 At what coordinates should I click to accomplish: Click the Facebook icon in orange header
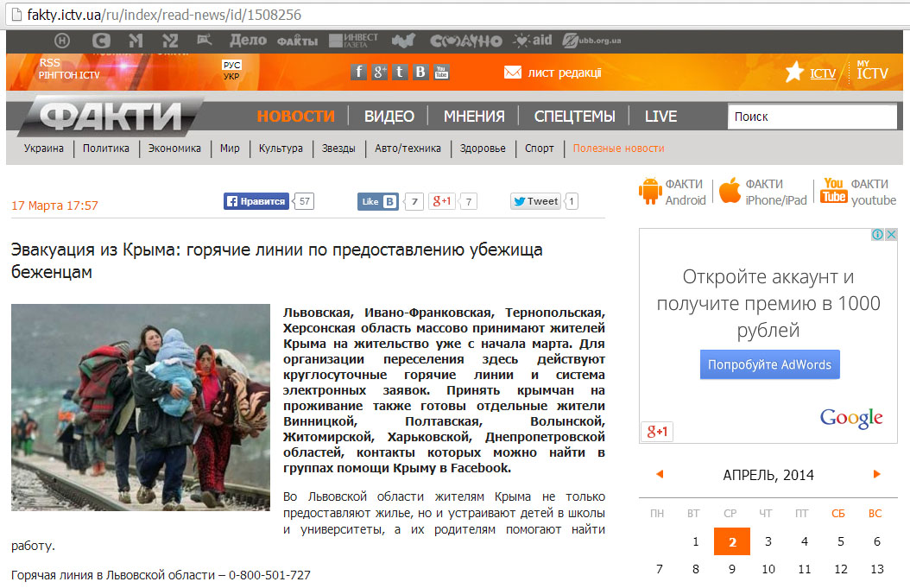point(358,73)
